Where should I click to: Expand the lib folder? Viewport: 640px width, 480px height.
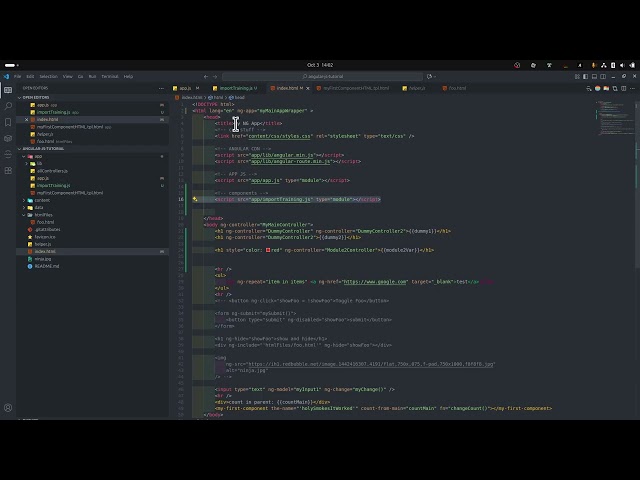[27, 164]
